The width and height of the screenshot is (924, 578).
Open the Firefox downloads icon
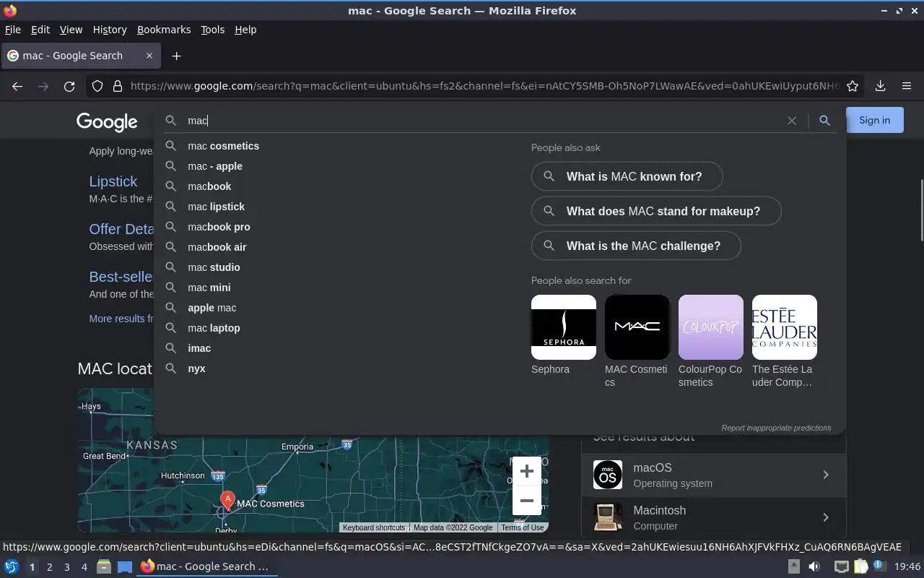click(880, 86)
